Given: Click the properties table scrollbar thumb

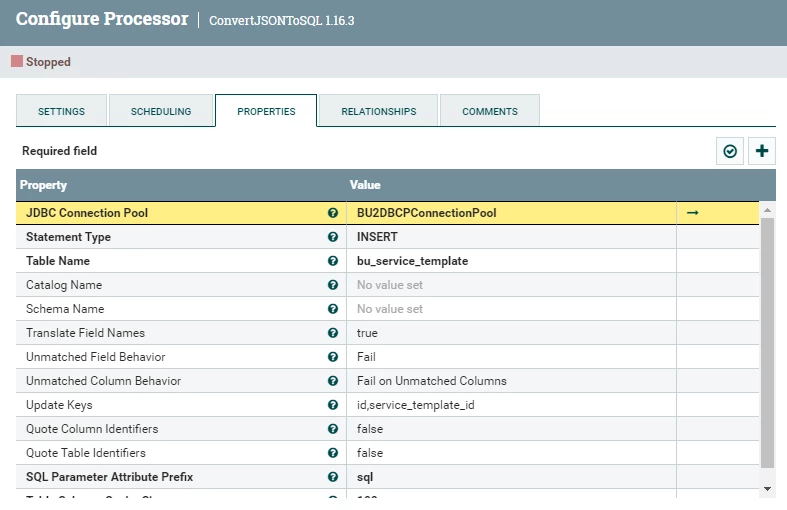Looking at the screenshot, I should 767,343.
